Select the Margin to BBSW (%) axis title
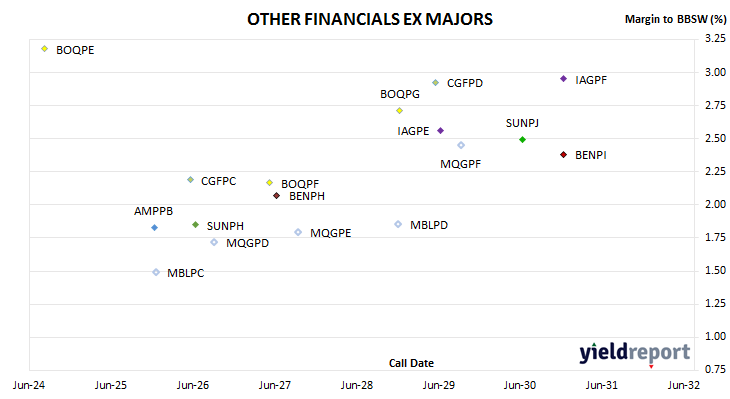 [676, 19]
